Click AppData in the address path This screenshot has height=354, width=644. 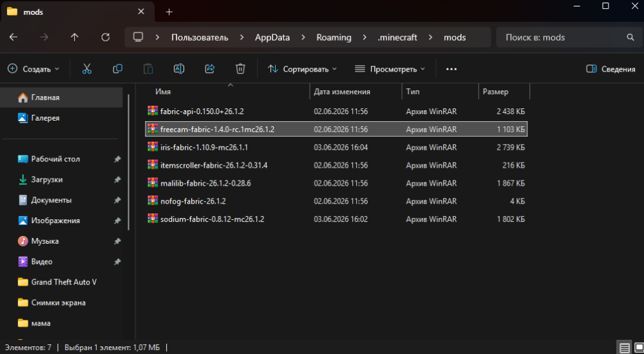point(272,37)
